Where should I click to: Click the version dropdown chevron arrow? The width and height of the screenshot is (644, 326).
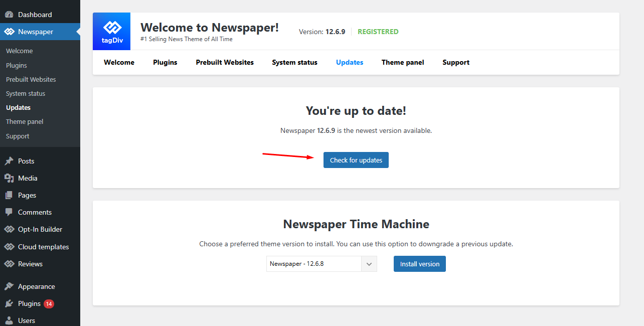(369, 264)
